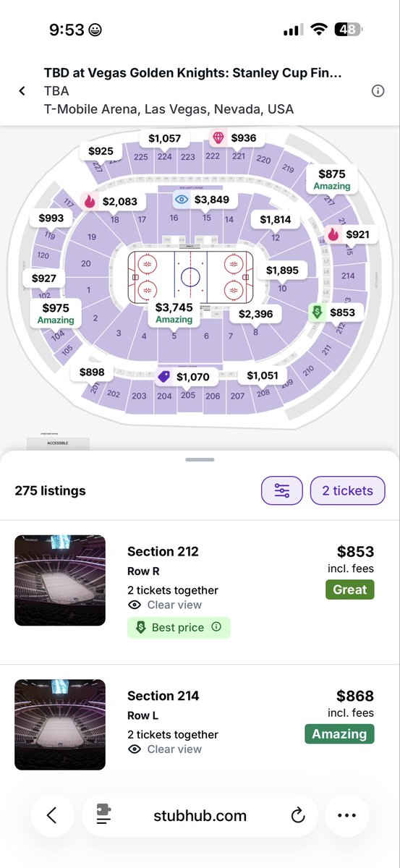
Task: Reload the stubhub.com page
Action: pyautogui.click(x=297, y=816)
